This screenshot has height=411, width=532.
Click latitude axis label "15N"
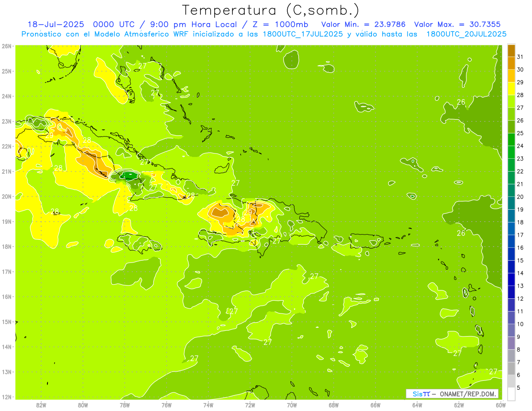6,321
